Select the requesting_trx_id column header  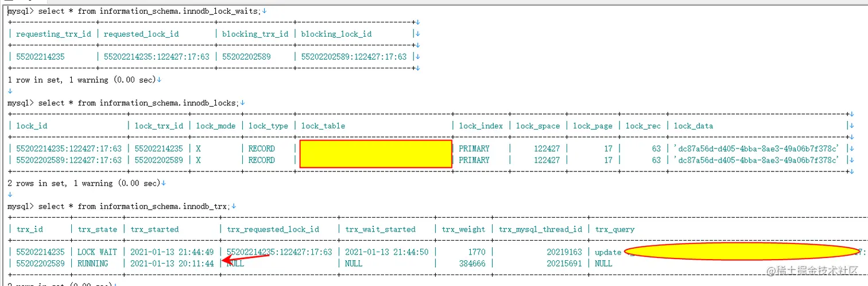[53, 34]
